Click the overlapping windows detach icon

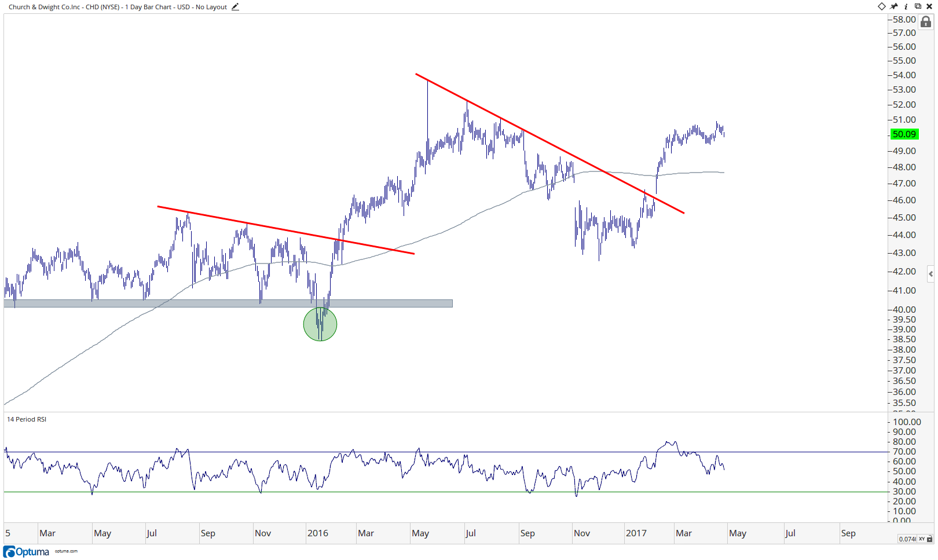click(x=918, y=6)
